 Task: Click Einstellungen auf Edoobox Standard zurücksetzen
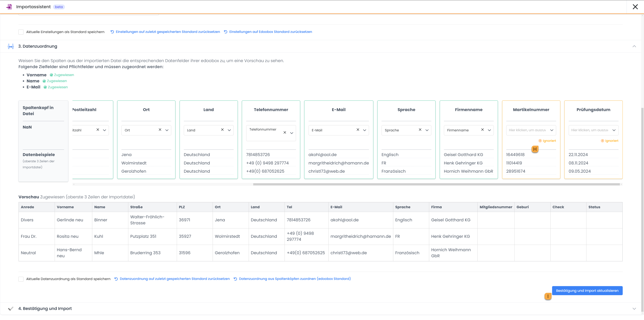pos(270,32)
